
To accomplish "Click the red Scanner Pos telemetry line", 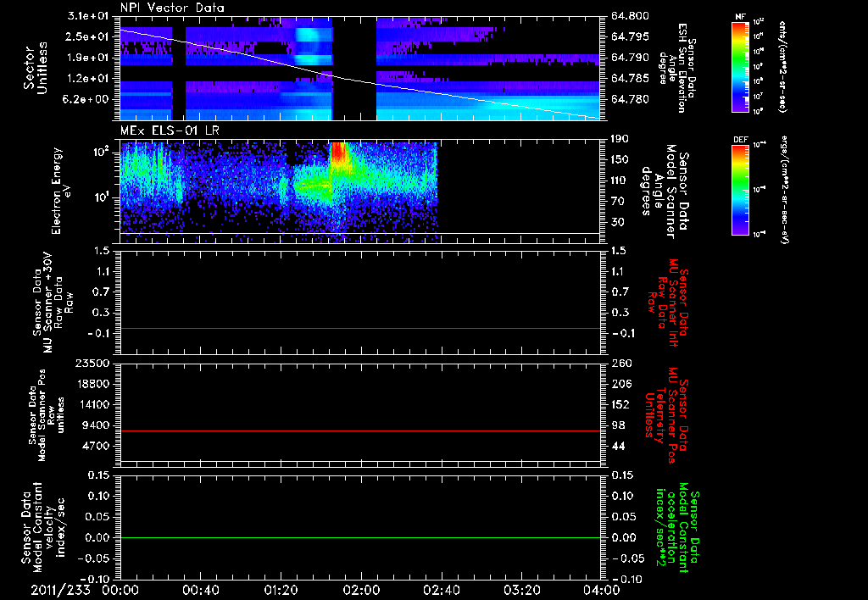I will [359, 431].
